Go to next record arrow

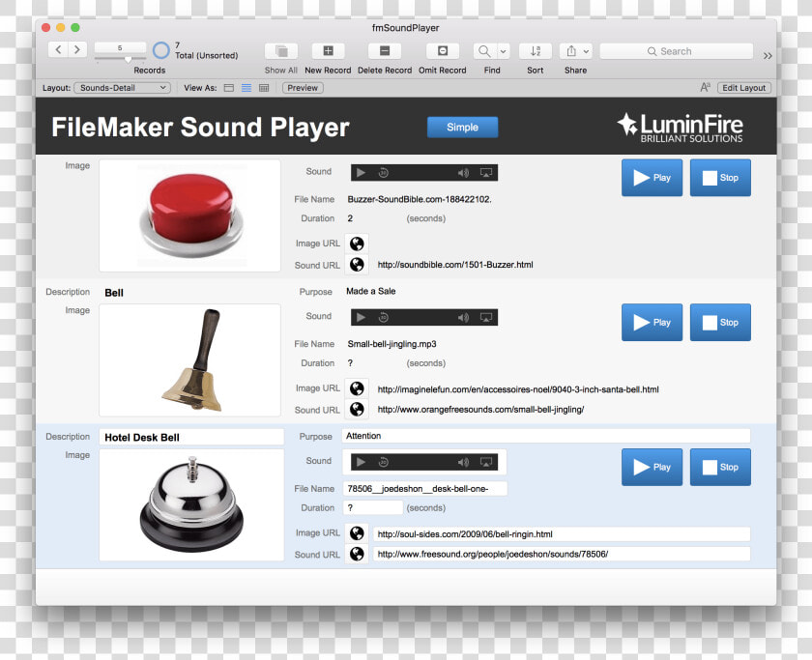77,49
